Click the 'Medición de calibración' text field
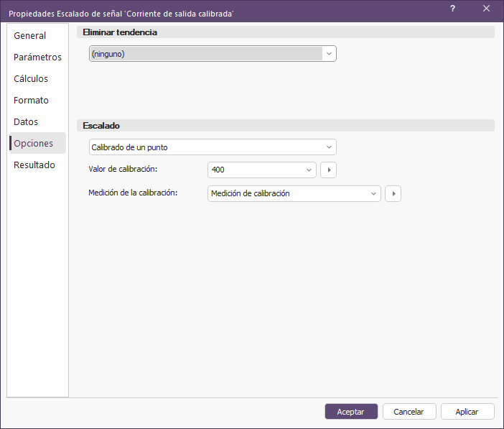Image resolution: width=504 pixels, height=429 pixels. click(x=287, y=193)
